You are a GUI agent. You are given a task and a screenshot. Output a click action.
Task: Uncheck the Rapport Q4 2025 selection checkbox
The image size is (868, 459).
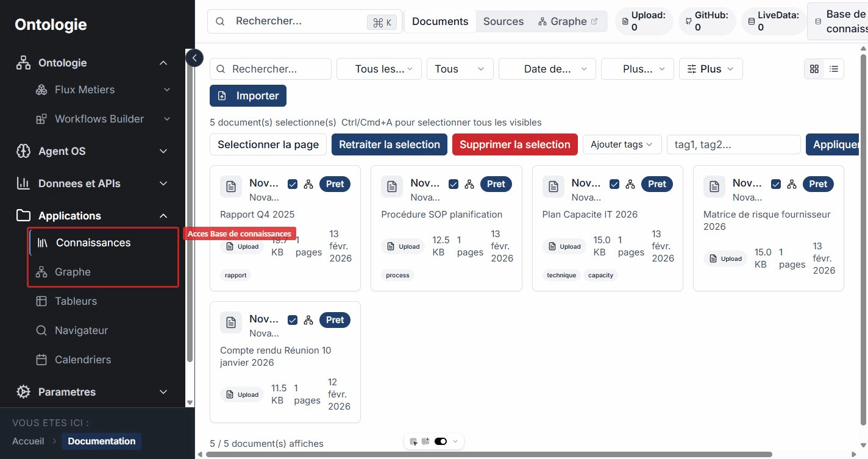[293, 183]
